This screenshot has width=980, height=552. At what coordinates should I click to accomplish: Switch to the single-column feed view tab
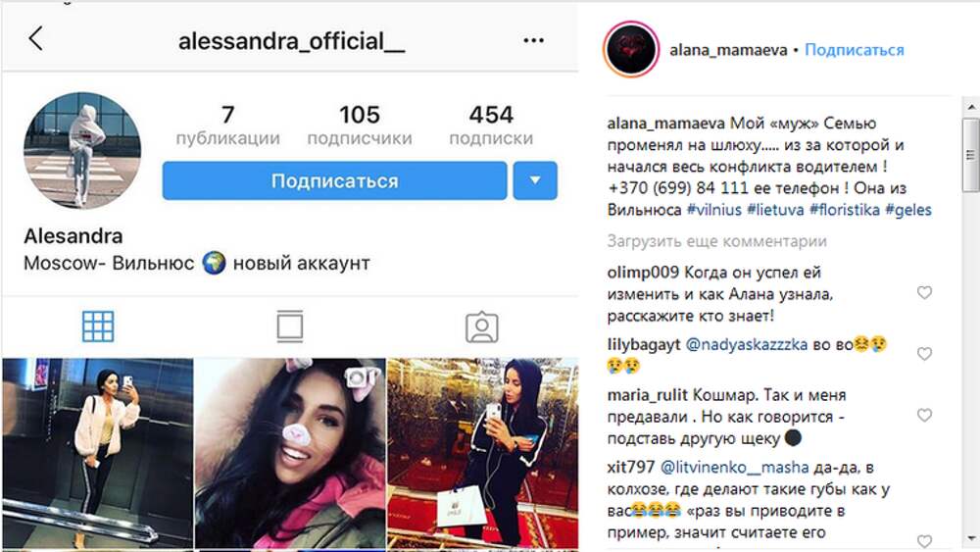tap(290, 326)
